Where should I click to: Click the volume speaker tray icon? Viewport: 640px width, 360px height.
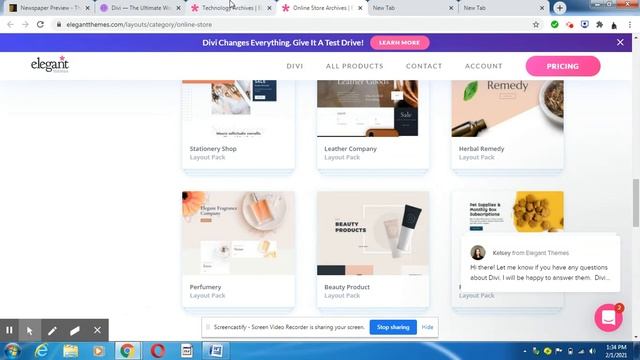click(x=593, y=351)
